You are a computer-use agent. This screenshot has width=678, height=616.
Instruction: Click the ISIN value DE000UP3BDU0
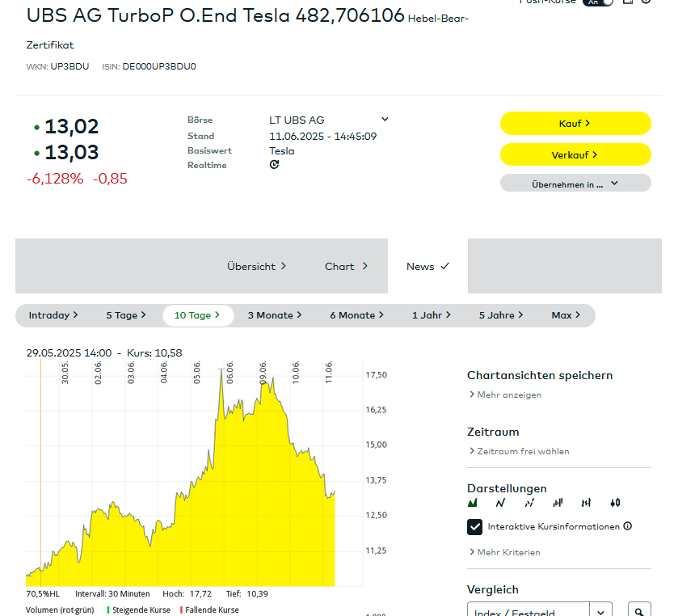pos(159,66)
